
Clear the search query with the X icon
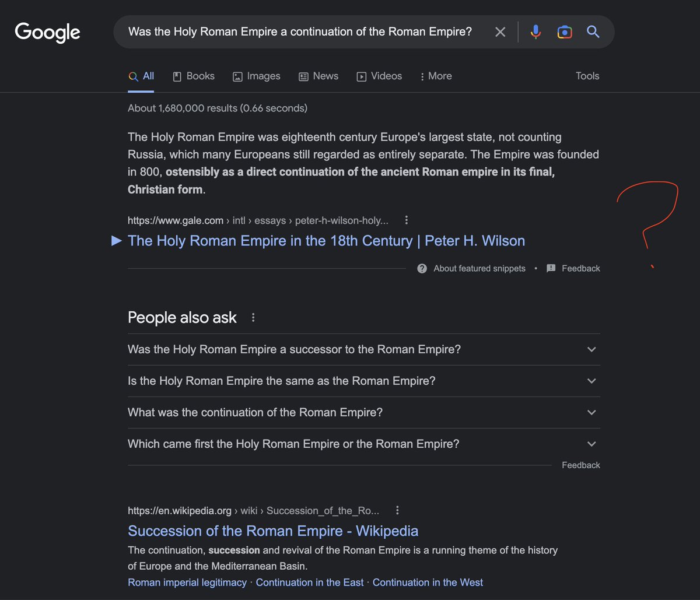[500, 32]
